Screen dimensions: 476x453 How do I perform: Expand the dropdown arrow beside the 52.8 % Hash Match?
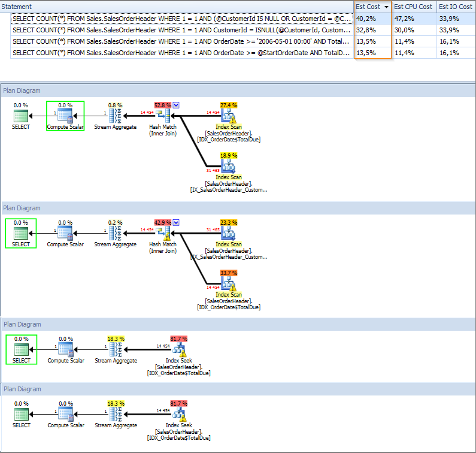point(176,105)
